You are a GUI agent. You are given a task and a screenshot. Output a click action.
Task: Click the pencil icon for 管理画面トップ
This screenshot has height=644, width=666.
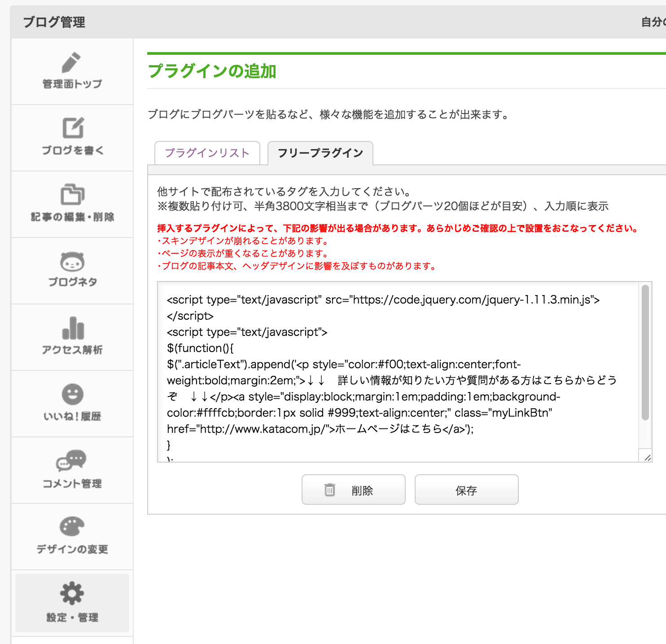click(71, 62)
